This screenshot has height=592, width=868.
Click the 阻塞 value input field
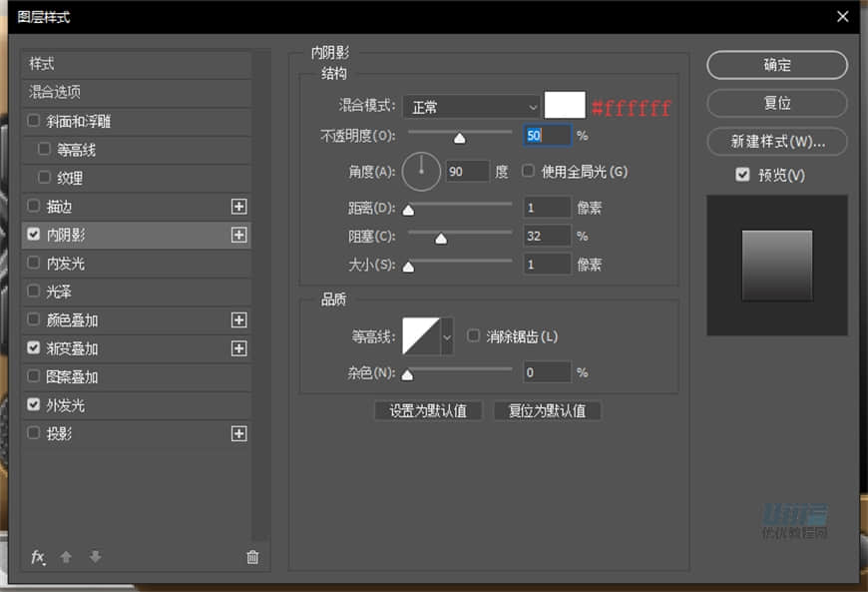tap(547, 236)
